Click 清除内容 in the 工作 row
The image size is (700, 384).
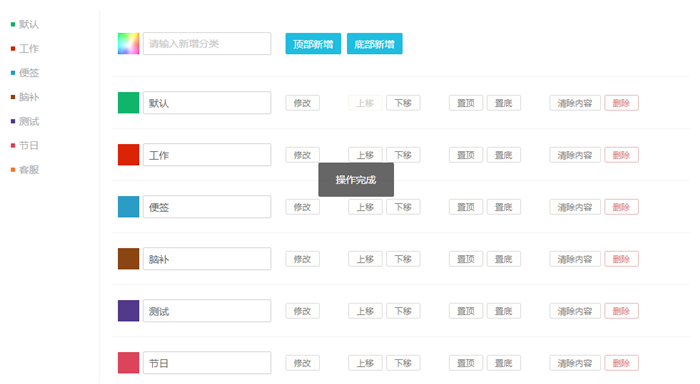[x=575, y=155]
